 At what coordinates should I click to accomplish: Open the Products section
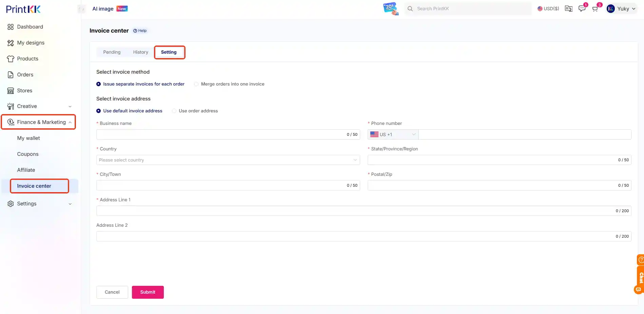pyautogui.click(x=27, y=58)
